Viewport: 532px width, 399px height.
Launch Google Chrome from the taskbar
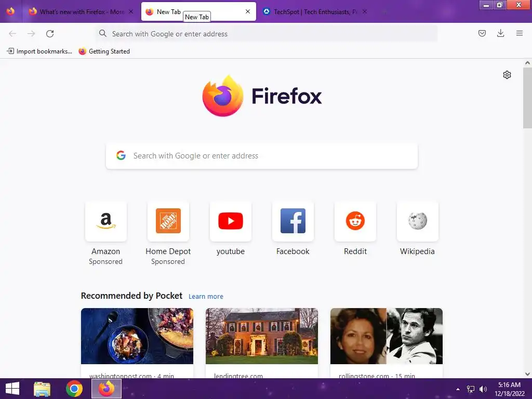pyautogui.click(x=74, y=389)
